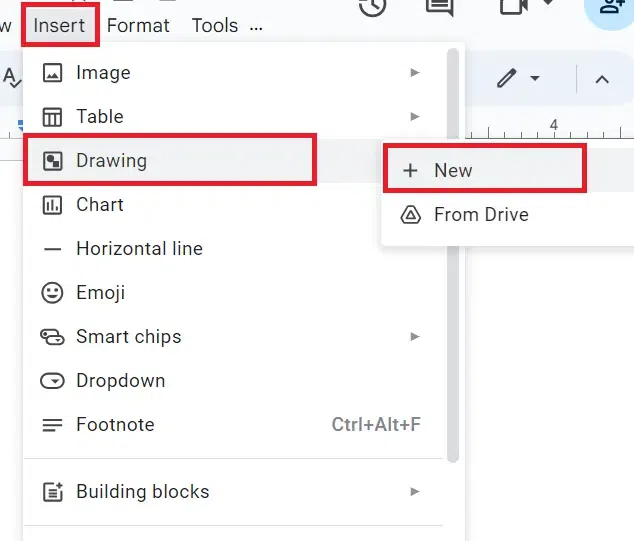Open the Format menu
The height and width of the screenshot is (541, 634).
click(x=138, y=25)
